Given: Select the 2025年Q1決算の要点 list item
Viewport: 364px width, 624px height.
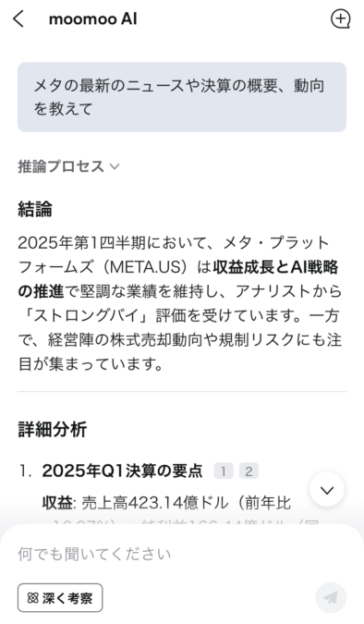Looking at the screenshot, I should (123, 471).
